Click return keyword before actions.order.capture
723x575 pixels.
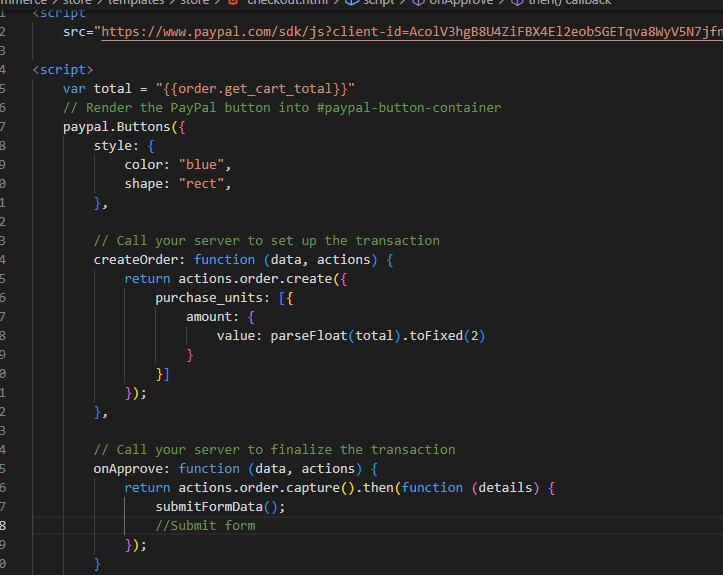[147, 488]
